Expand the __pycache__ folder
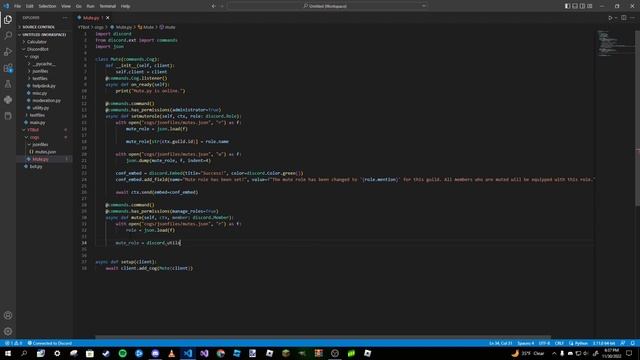The width and height of the screenshot is (640, 360). click(44, 64)
